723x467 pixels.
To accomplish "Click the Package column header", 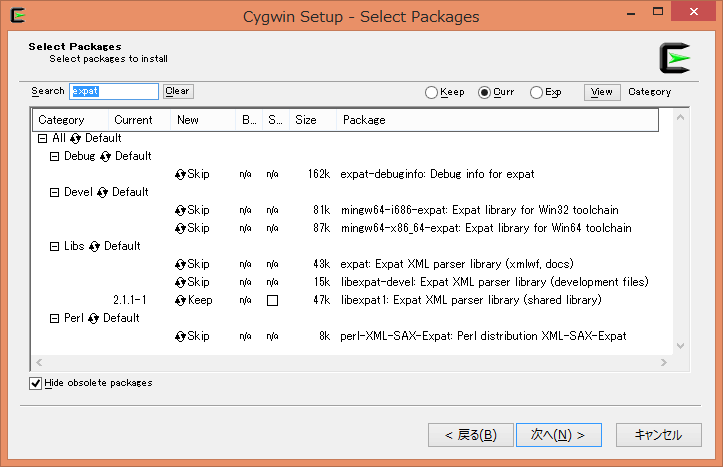I will 497,120.
